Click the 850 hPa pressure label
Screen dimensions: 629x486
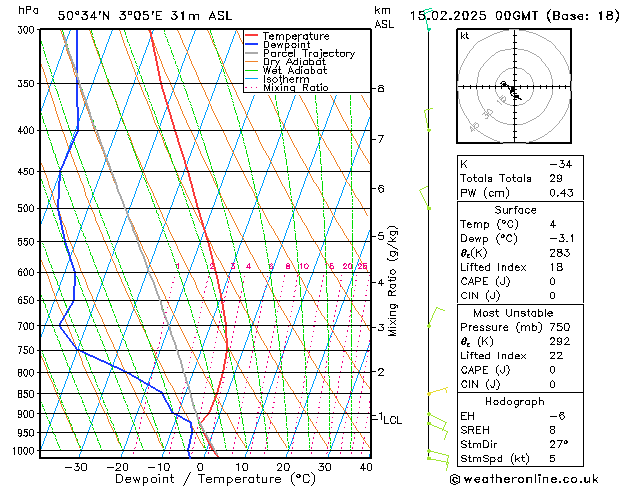point(28,394)
